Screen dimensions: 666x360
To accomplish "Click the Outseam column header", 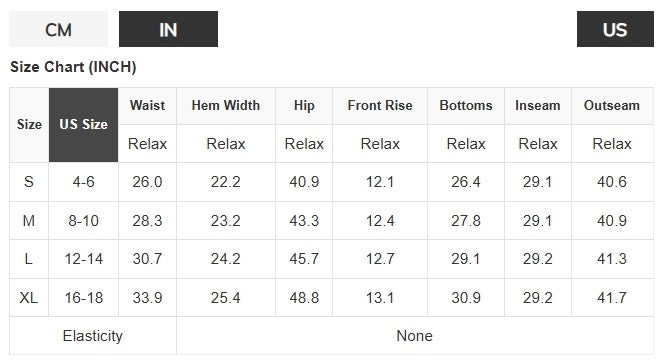I will point(612,106).
